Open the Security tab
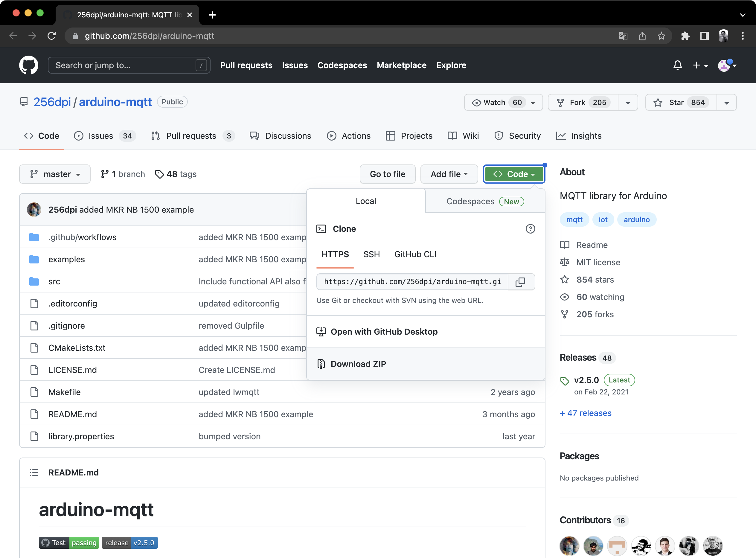756x558 pixels. point(518,136)
